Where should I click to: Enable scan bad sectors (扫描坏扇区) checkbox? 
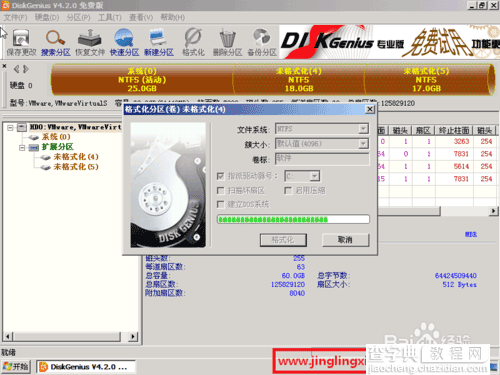coord(220,190)
